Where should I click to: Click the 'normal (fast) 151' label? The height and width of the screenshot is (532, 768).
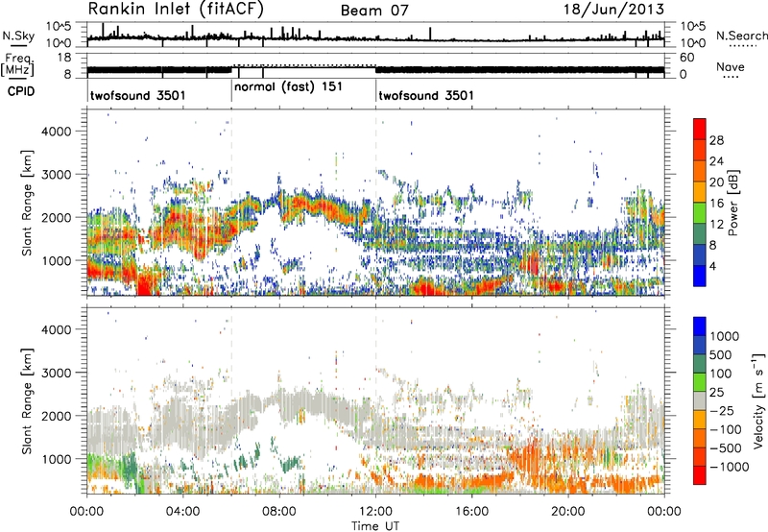coord(289,87)
